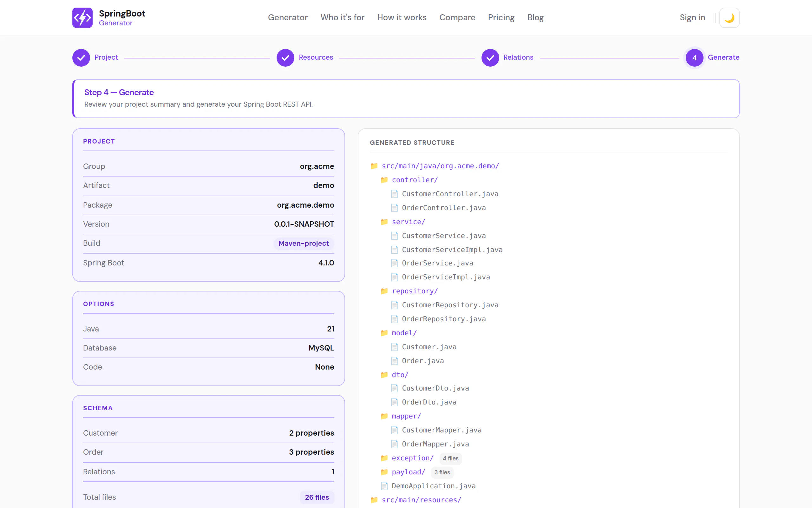Collapse the repository/ folder label

(x=415, y=291)
